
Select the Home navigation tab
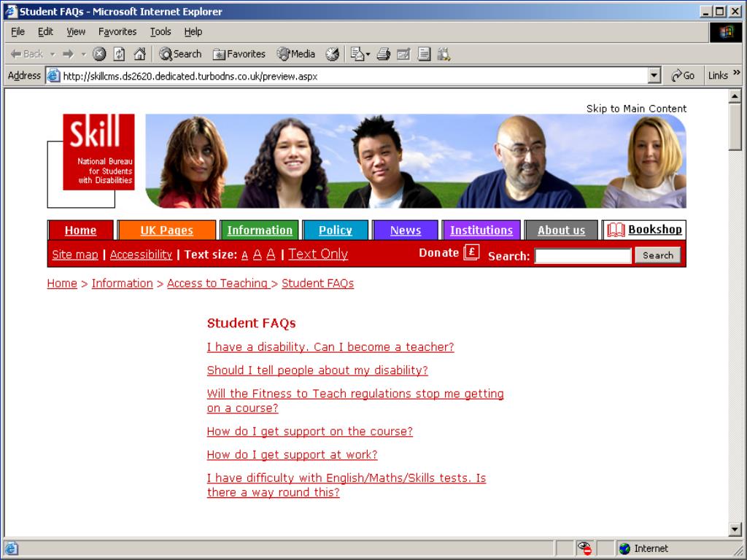pyautogui.click(x=80, y=230)
